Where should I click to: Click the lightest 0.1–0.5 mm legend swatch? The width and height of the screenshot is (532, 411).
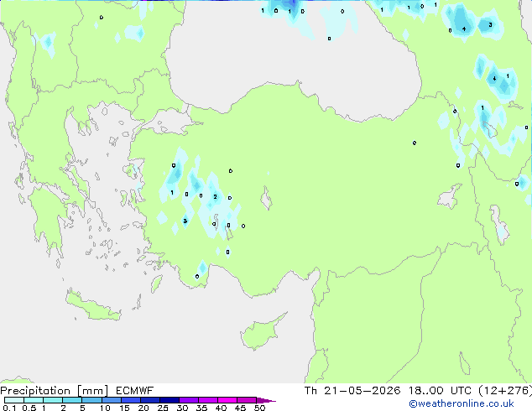(14, 400)
